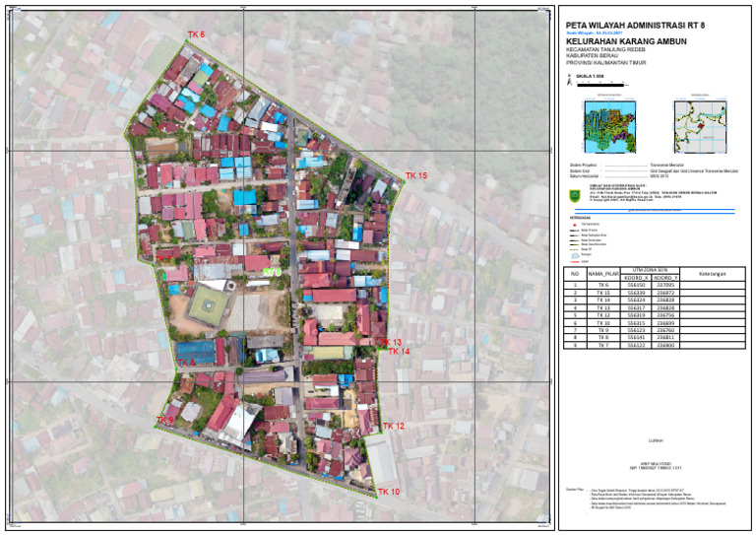The width and height of the screenshot is (756, 535).
Task: Select the TK 15 row in coordinate table
Action: 655,293
